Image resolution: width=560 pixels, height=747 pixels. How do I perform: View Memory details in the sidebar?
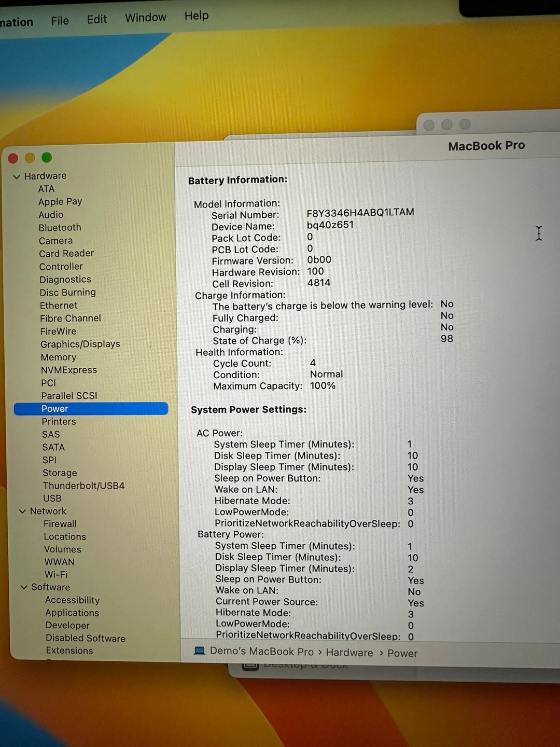59,357
